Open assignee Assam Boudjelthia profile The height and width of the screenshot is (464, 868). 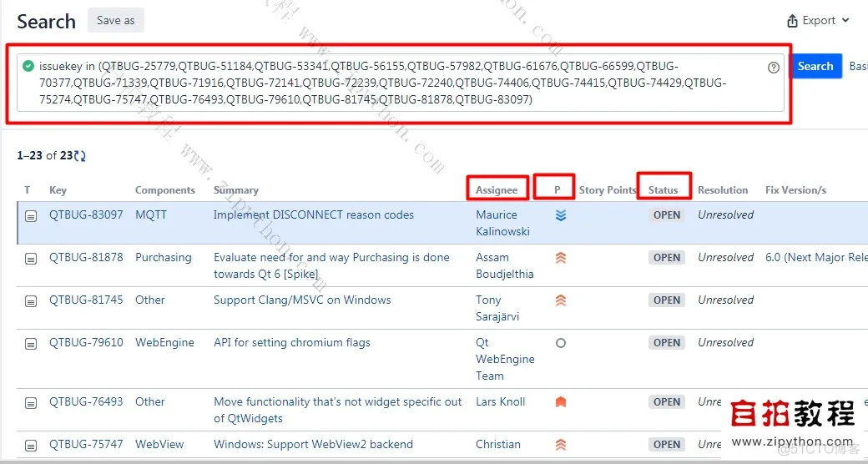click(x=505, y=265)
